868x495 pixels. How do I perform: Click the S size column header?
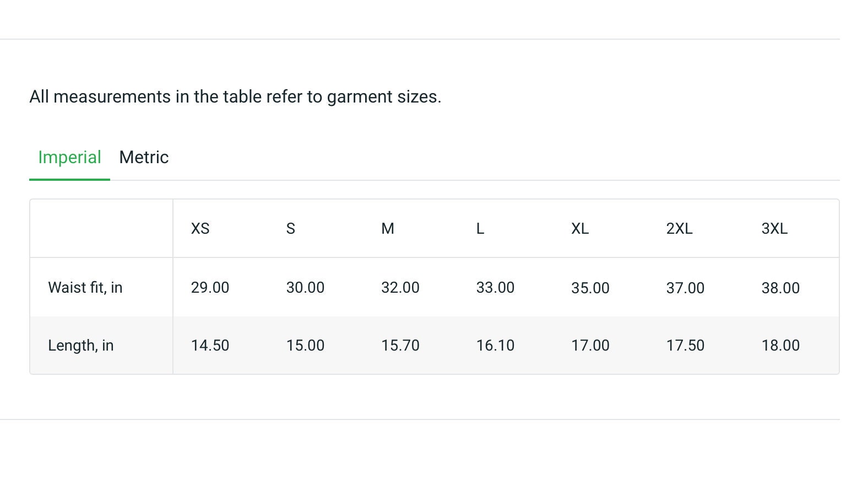click(x=291, y=229)
